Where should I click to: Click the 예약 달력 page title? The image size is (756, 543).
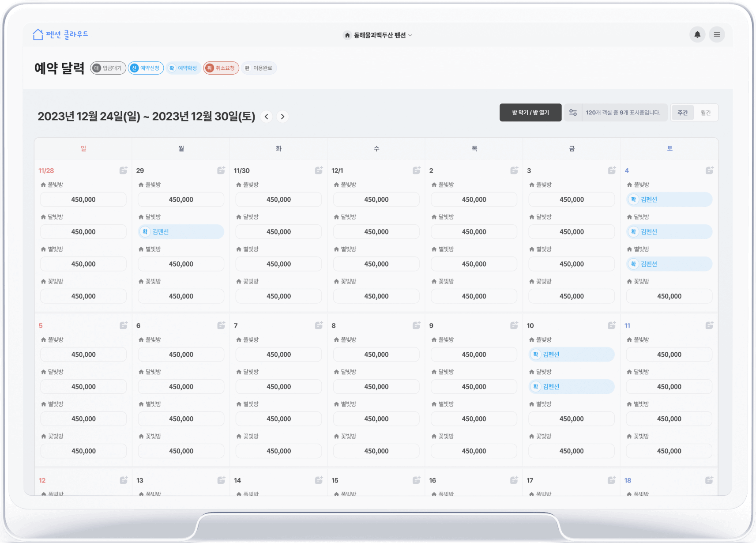(59, 68)
